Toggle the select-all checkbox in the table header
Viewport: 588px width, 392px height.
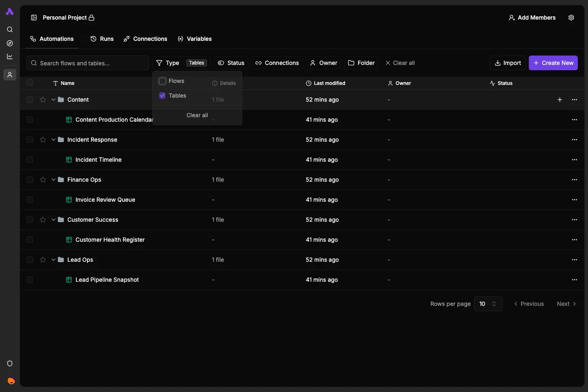(30, 83)
